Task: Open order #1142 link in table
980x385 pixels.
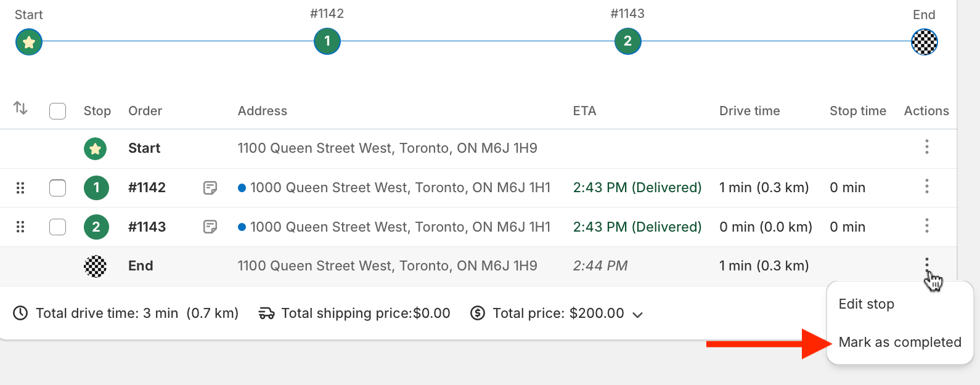Action: 147,188
